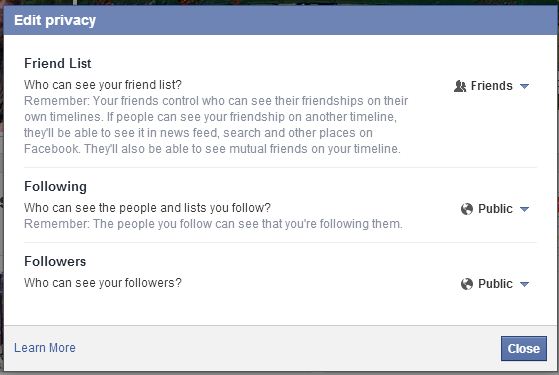This screenshot has width=559, height=375.
Task: Select the Following section heading
Action: tap(55, 187)
